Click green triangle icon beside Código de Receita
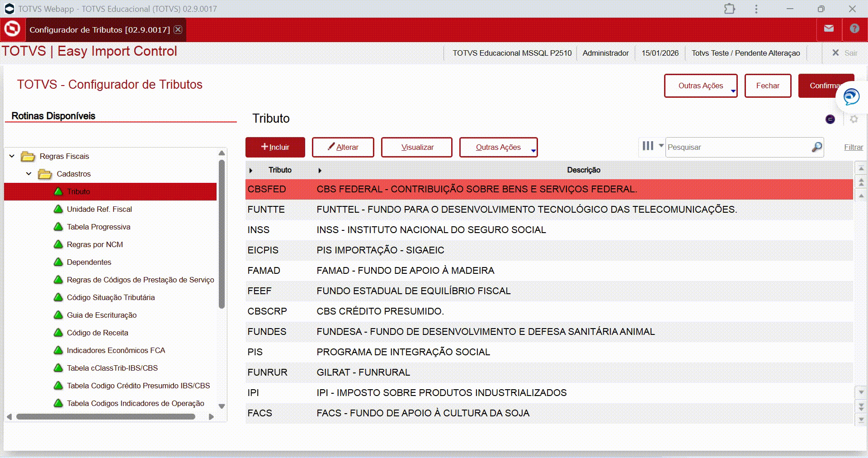The width and height of the screenshot is (868, 458). click(x=58, y=333)
